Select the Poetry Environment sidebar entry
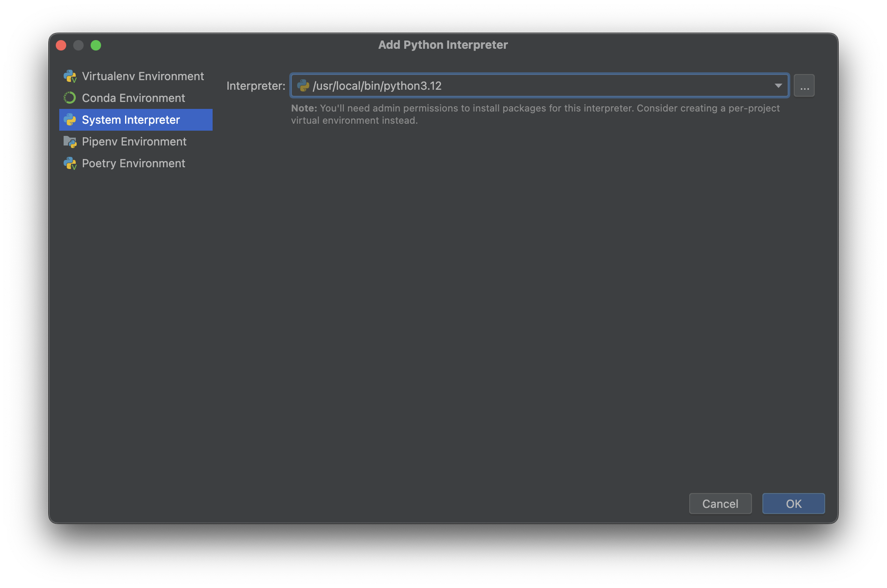 tap(133, 163)
